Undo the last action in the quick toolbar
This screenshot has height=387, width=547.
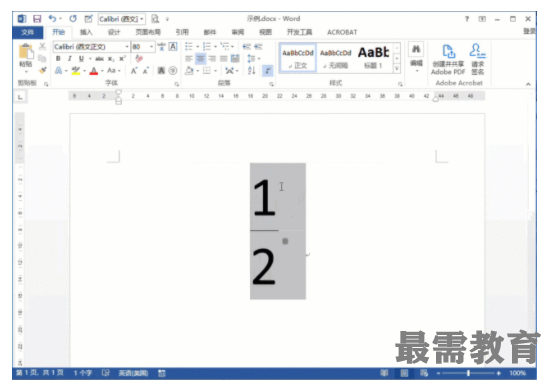(52, 18)
